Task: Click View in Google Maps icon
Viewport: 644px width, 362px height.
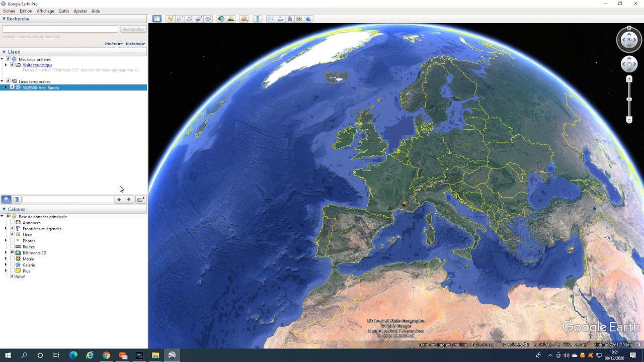Action: coord(299,19)
